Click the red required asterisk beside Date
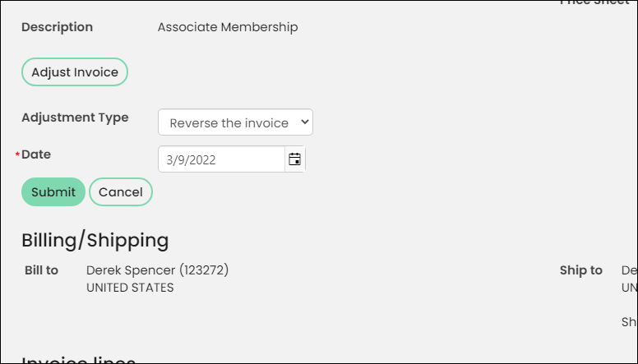 click(x=17, y=154)
